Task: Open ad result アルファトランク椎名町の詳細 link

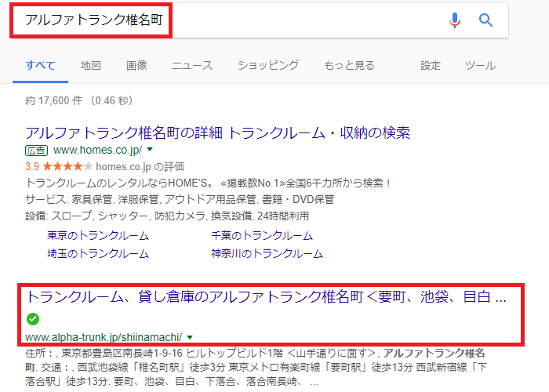Action: tap(217, 132)
